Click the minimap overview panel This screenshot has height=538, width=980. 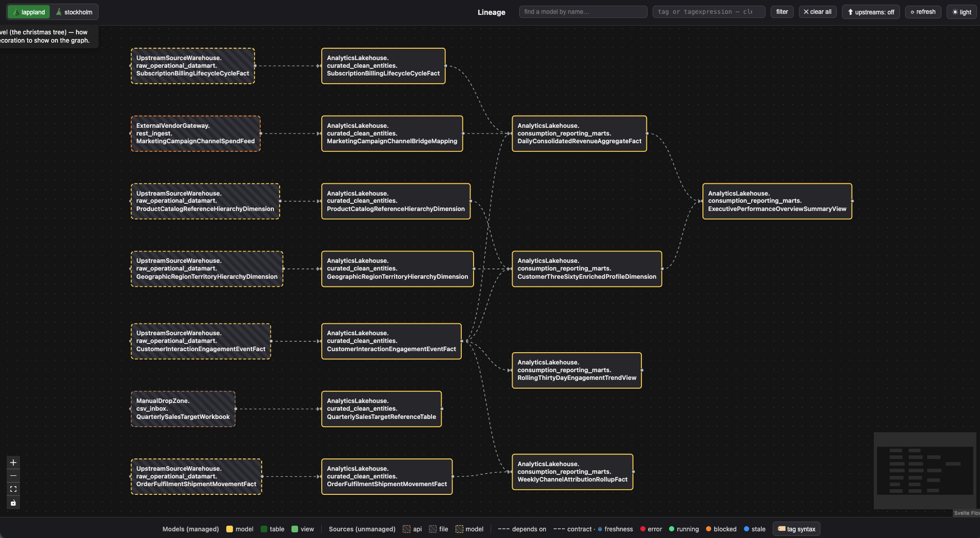[925, 471]
